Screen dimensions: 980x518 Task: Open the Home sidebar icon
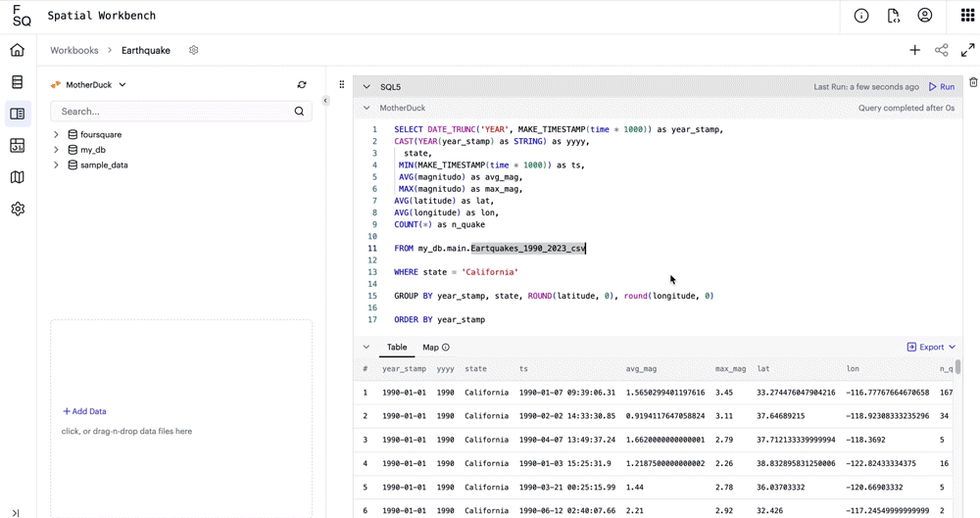point(18,50)
